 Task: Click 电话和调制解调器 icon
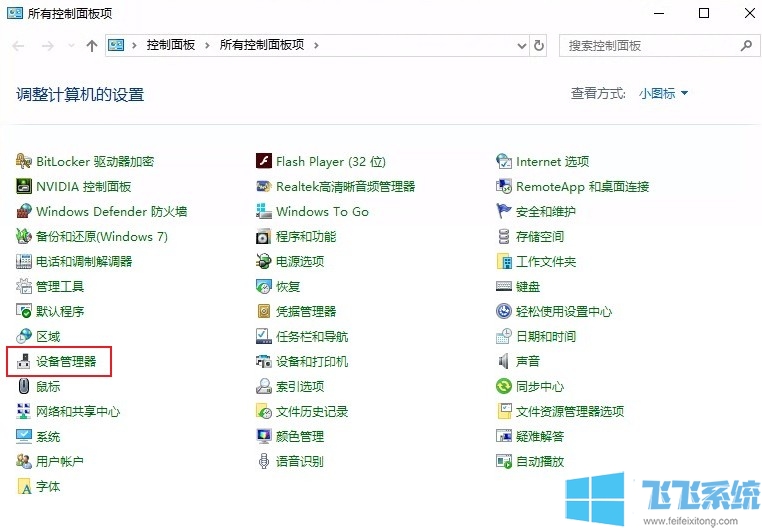[x=24, y=262]
